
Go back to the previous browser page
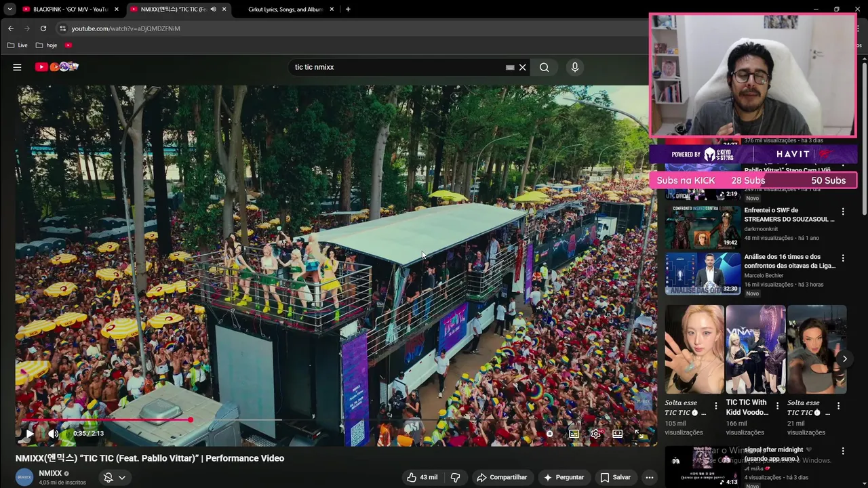[11, 28]
